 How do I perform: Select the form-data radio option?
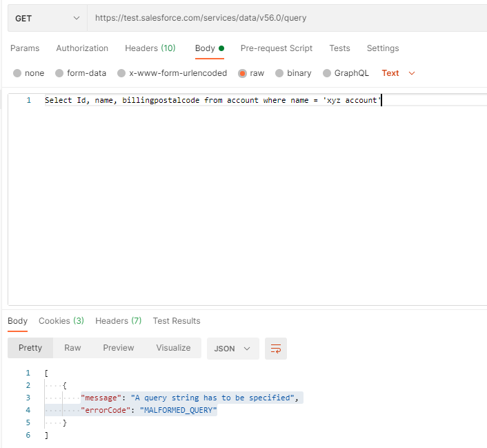59,73
